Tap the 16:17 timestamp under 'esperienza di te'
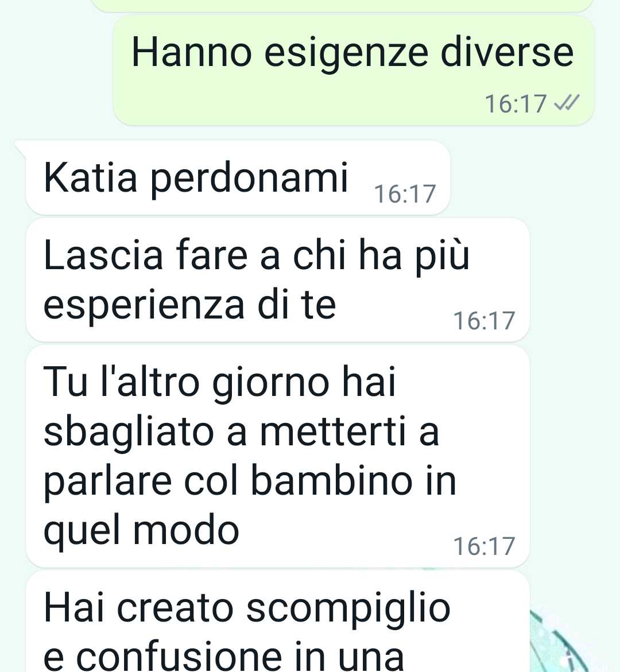620x672 pixels. 483,321
